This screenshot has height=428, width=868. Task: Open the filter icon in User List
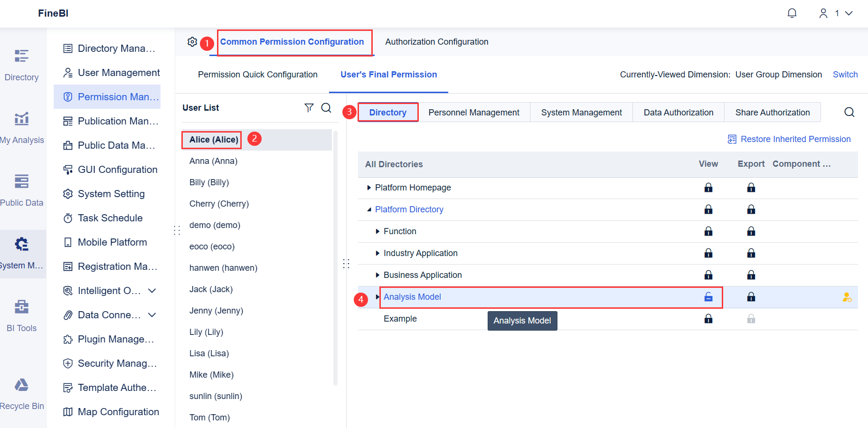coord(309,108)
